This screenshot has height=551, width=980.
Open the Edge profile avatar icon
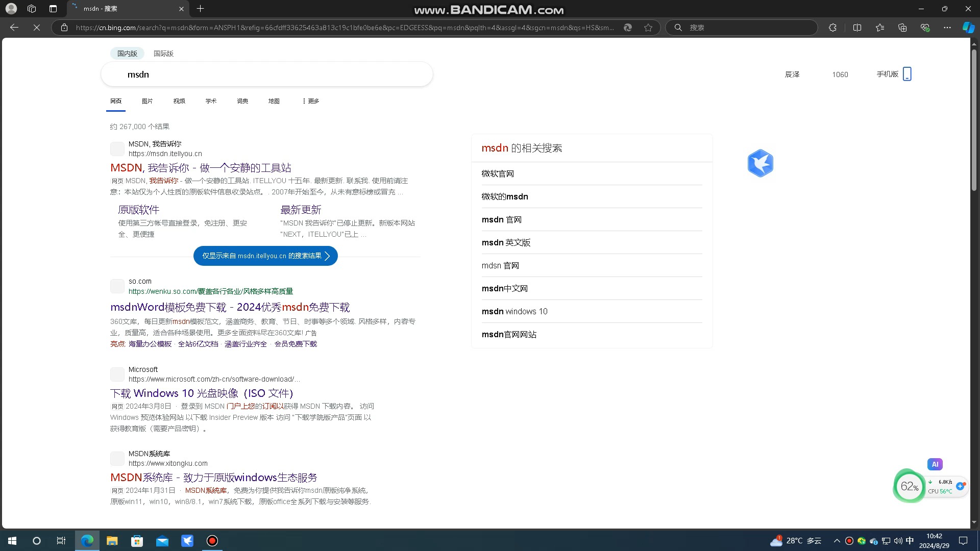(11, 9)
